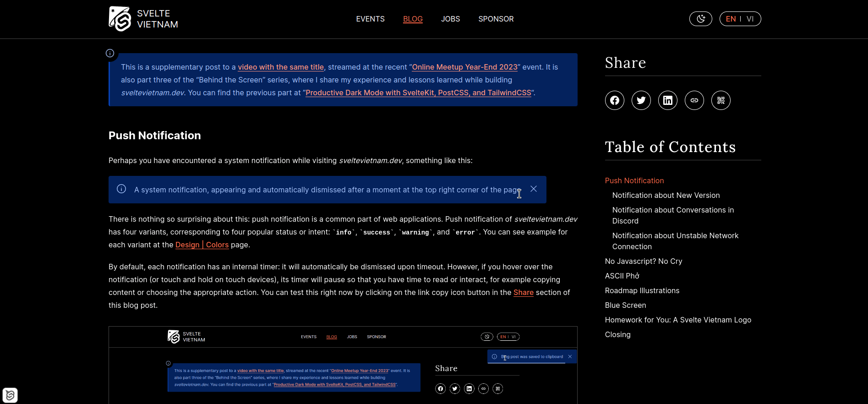Copy the blog post link icon

pos(694,100)
